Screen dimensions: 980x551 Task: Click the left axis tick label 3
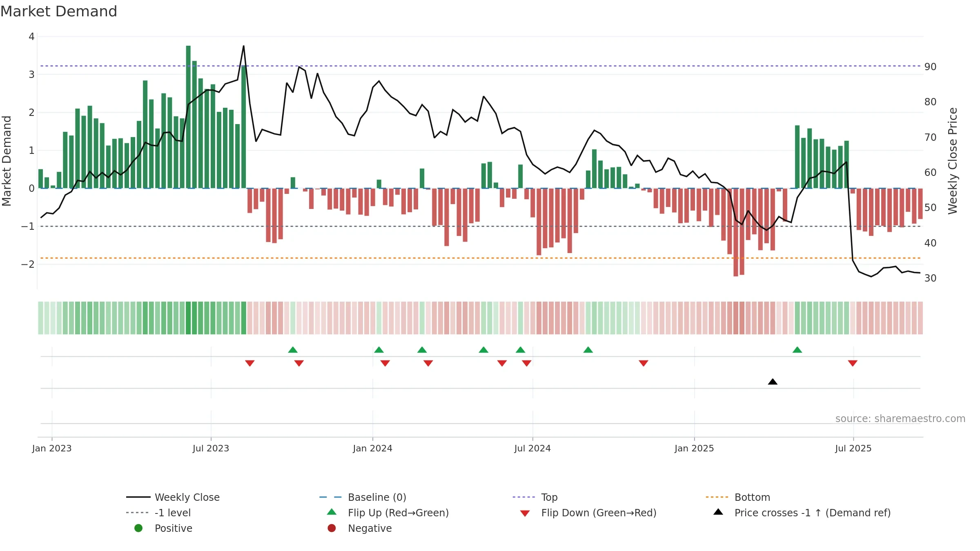(x=31, y=75)
